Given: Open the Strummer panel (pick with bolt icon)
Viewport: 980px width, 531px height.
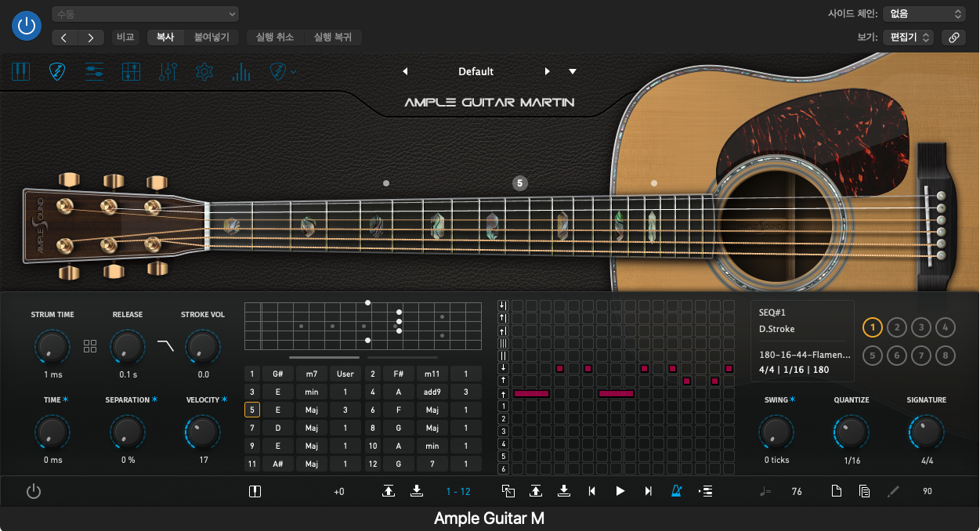Looking at the screenshot, I should click(x=57, y=72).
